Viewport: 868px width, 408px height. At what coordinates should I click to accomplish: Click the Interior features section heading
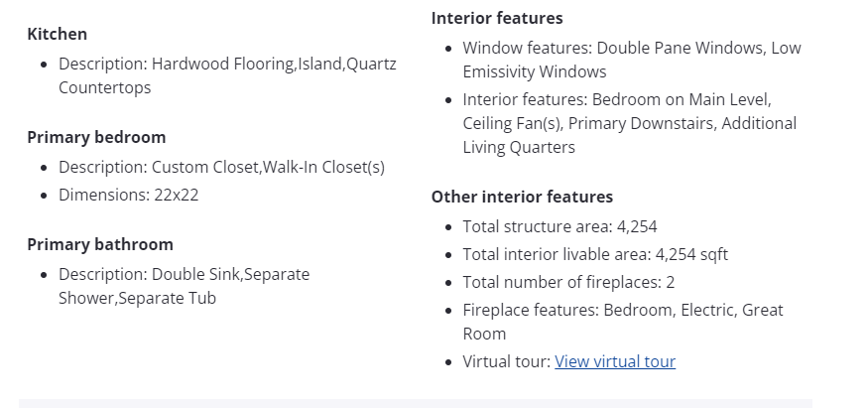click(497, 18)
